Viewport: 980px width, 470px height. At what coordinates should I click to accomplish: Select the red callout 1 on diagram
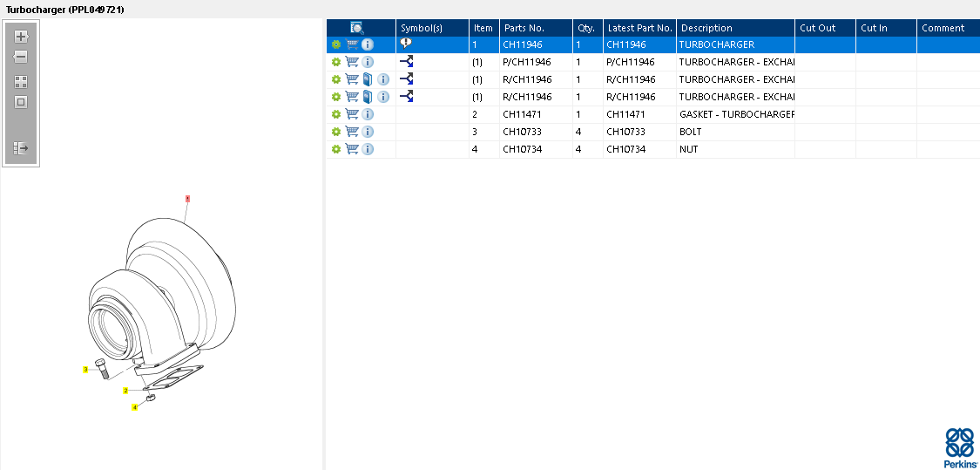coord(187,199)
